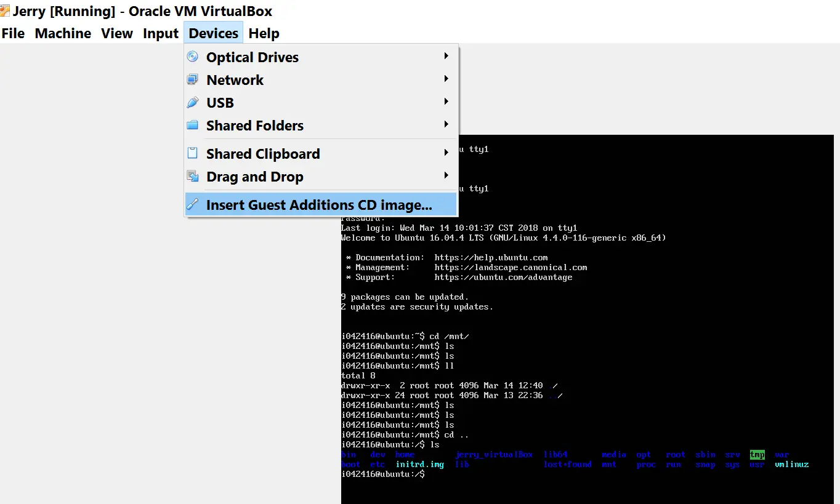
Task: Choose Optical Drives menu entry
Action: click(x=321, y=57)
